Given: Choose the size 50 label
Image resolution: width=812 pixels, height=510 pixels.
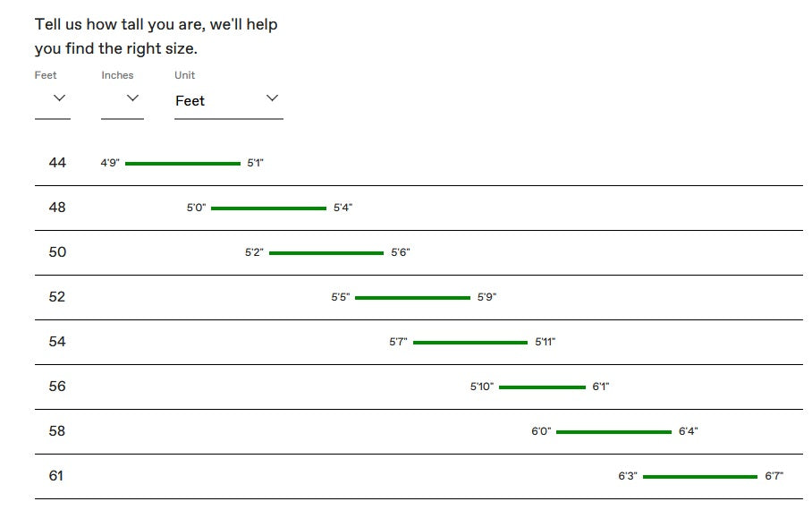Looking at the screenshot, I should coord(57,252).
